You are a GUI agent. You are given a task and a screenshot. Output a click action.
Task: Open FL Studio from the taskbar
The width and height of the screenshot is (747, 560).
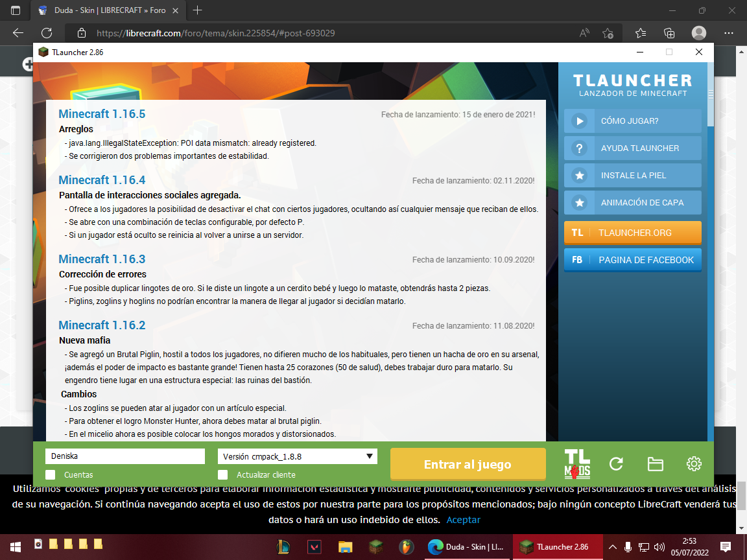(x=406, y=546)
